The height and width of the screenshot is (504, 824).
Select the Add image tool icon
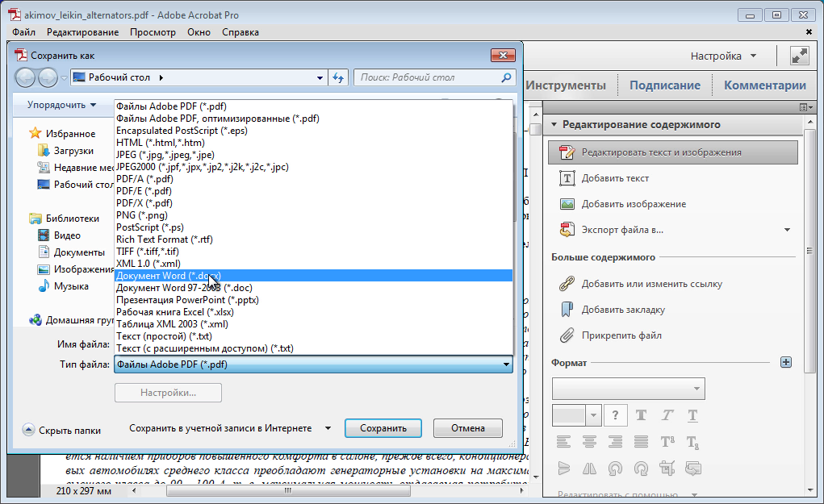click(567, 204)
